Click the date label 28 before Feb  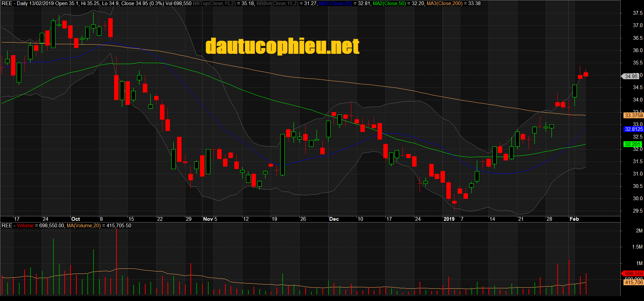(549, 219)
